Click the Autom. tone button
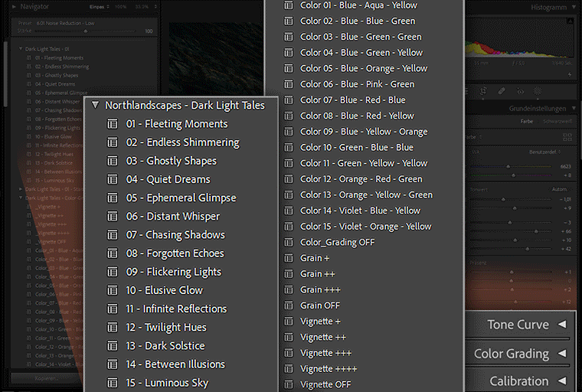 point(559,189)
